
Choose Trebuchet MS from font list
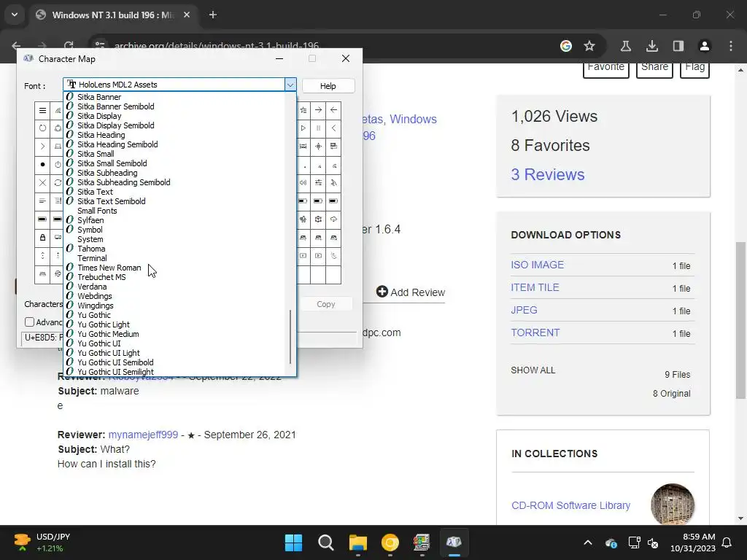pos(101,277)
